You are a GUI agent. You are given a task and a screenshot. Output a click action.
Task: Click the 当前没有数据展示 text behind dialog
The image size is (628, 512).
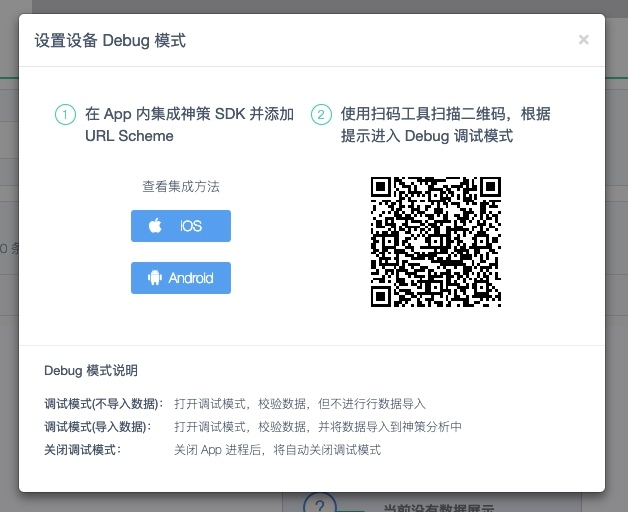[x=440, y=507]
